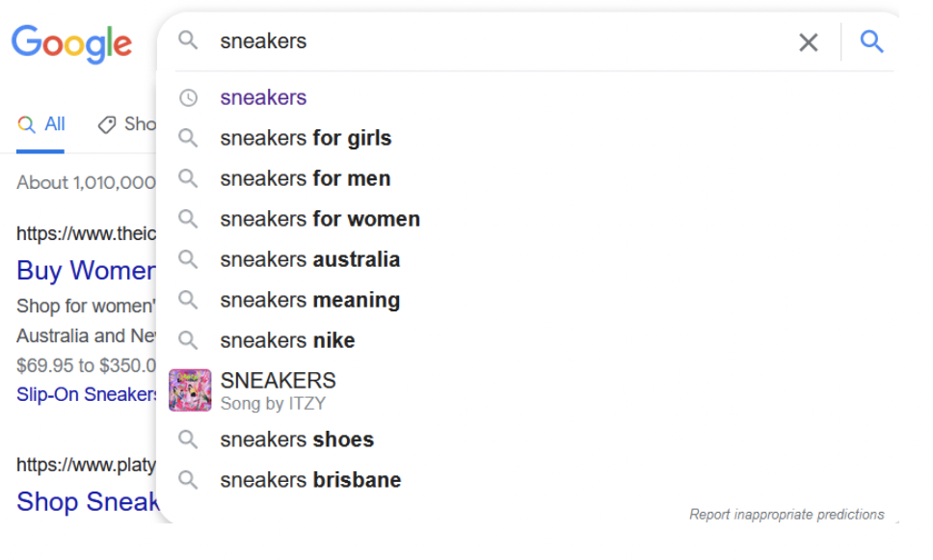Click the magnifier icon beside 'sneakers brisbane'
This screenshot has height=560, width=933.
(189, 480)
